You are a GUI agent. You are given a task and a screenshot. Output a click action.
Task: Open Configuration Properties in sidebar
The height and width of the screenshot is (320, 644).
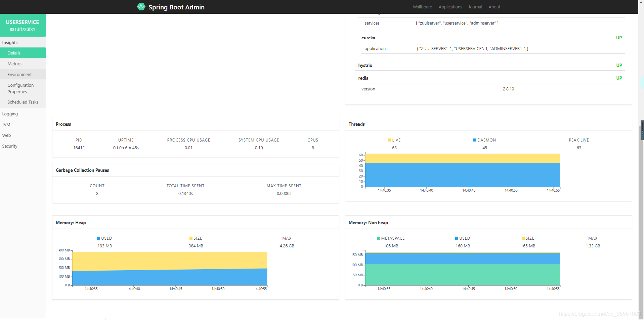click(x=23, y=88)
